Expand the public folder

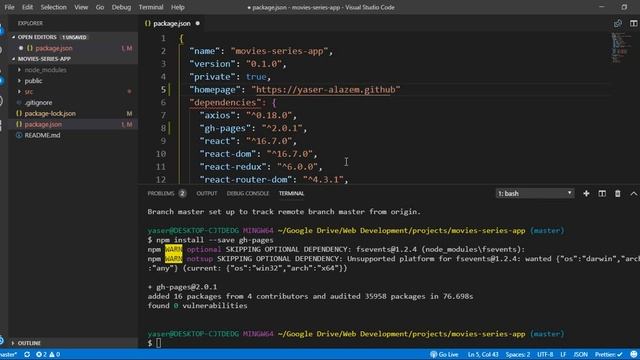(33, 81)
